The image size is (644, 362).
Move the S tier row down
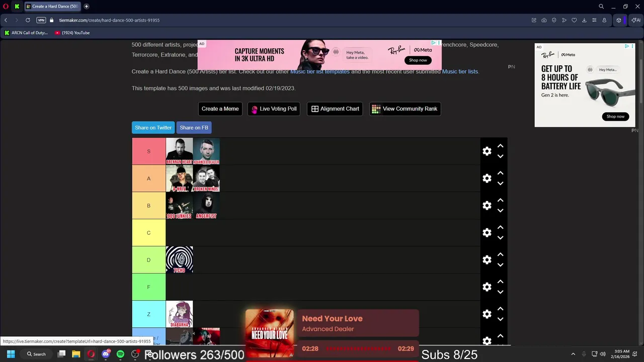pos(500,156)
